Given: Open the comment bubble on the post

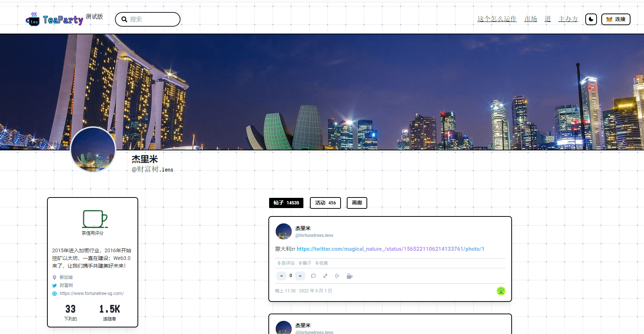Looking at the screenshot, I should coord(313,276).
